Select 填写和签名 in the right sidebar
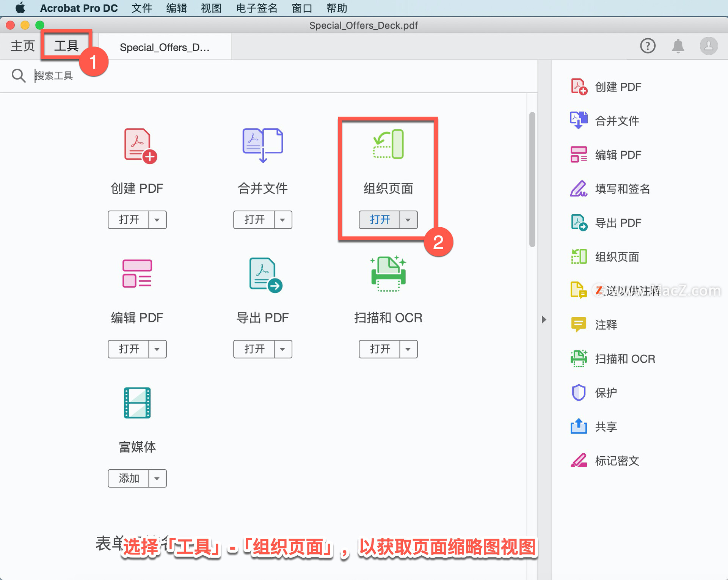The image size is (728, 580). [x=610, y=189]
